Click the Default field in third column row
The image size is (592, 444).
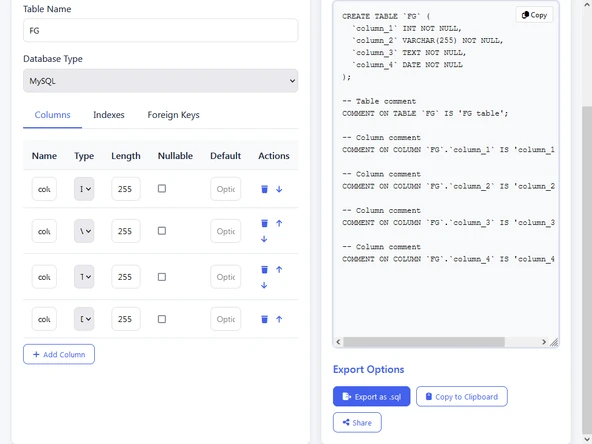(225, 277)
